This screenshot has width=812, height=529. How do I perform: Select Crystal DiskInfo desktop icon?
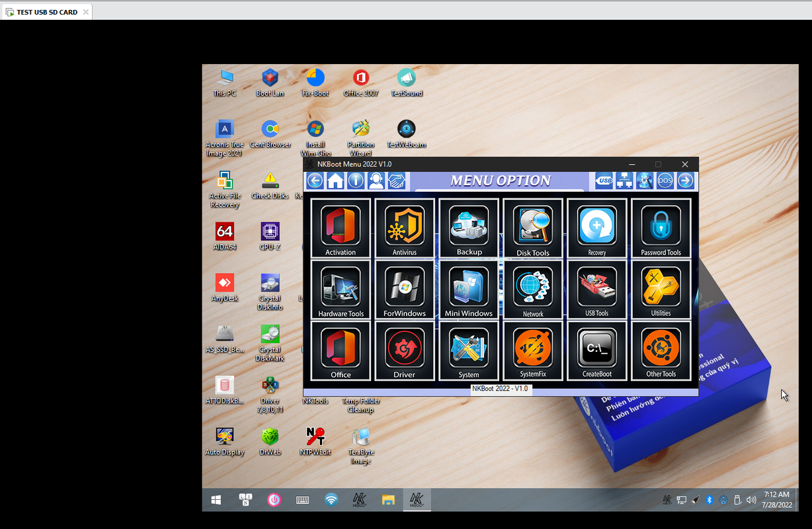[x=270, y=292]
